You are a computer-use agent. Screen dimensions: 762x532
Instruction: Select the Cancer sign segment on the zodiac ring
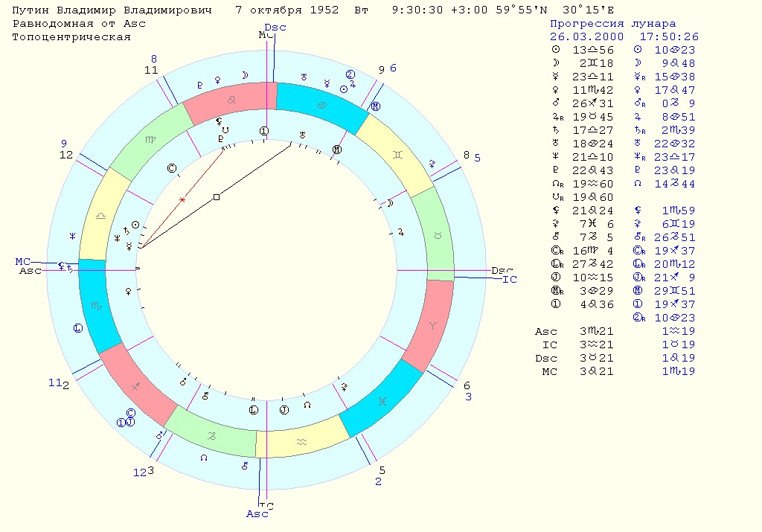click(x=321, y=106)
